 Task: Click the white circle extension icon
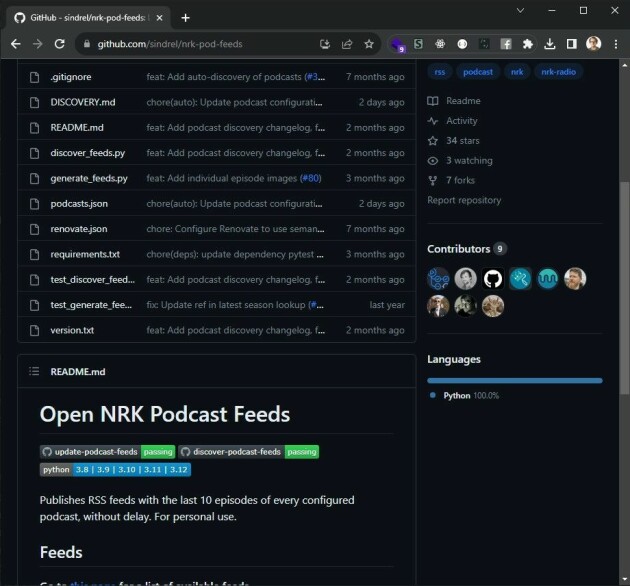click(462, 44)
